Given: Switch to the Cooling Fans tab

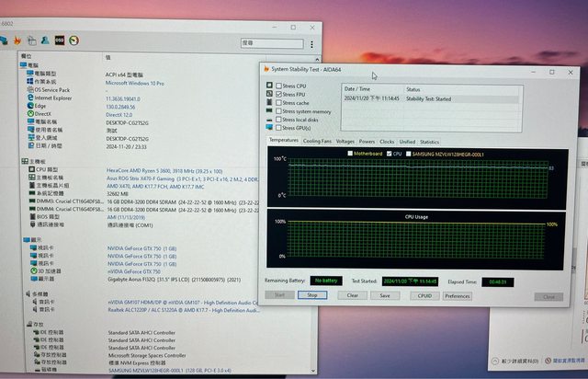Looking at the screenshot, I should pyautogui.click(x=317, y=142).
